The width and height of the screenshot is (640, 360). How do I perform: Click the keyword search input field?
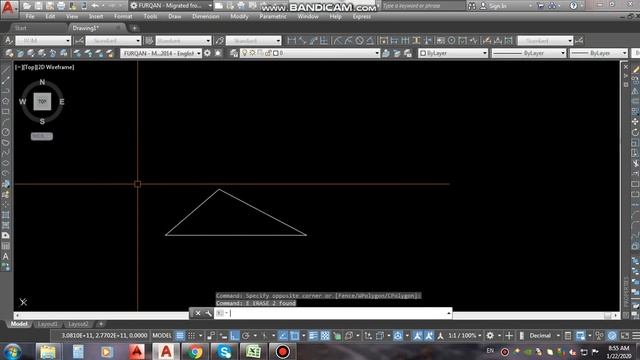pyautogui.click(x=423, y=6)
